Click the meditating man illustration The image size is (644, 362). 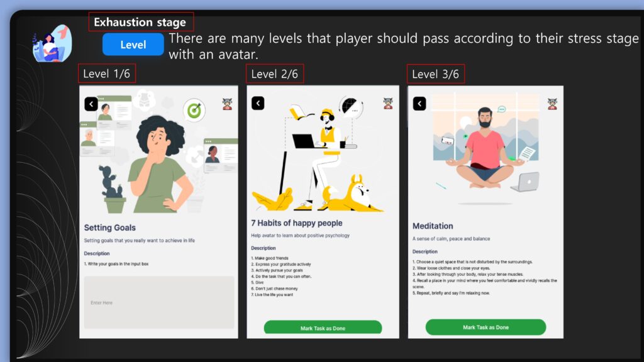pyautogui.click(x=486, y=148)
